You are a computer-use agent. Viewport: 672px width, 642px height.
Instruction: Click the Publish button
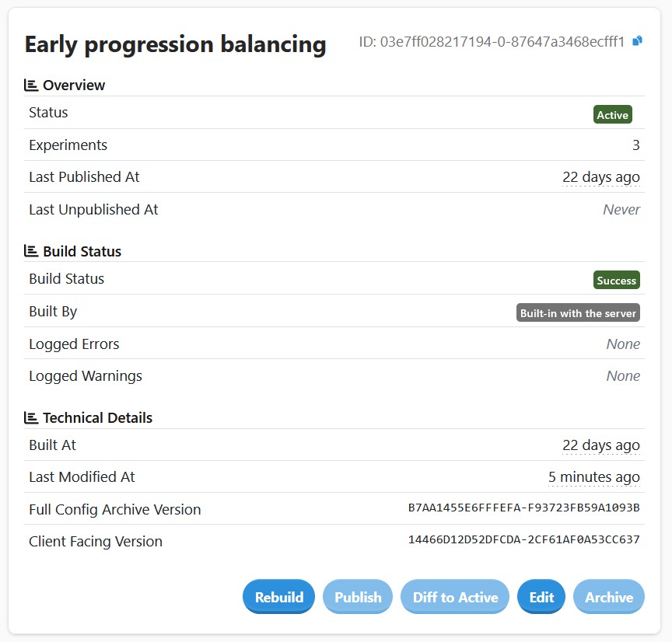point(358,597)
